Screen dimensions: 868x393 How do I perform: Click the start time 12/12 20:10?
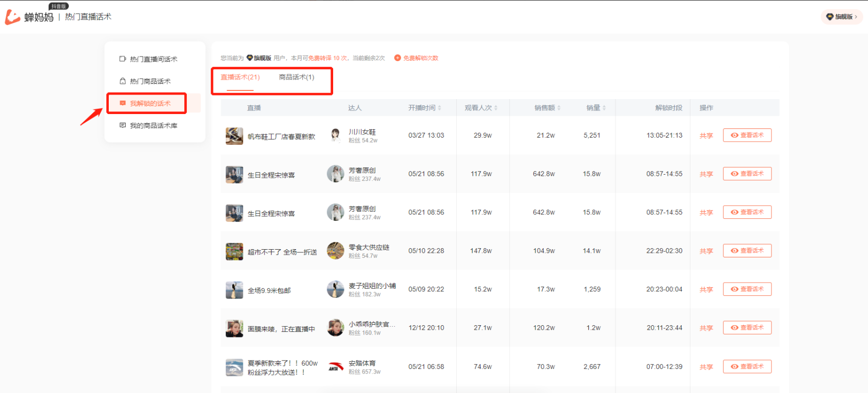point(426,328)
